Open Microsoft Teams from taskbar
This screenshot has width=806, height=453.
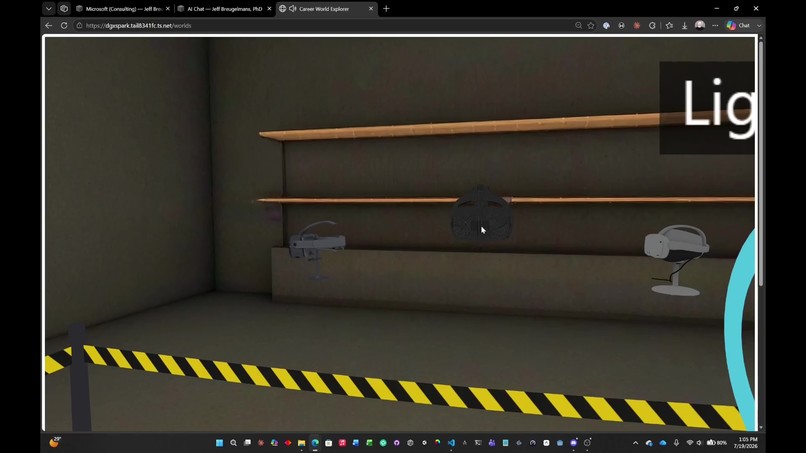coord(492,443)
